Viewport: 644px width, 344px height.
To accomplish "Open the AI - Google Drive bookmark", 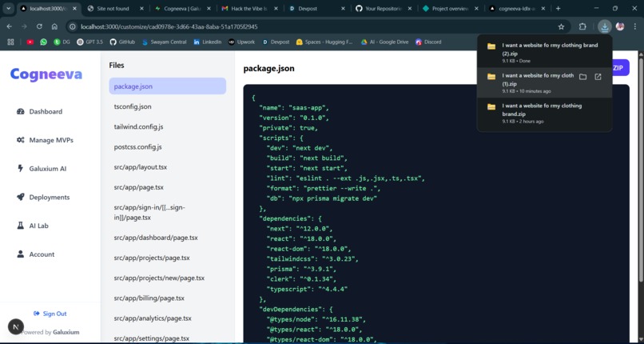I will pos(385,42).
